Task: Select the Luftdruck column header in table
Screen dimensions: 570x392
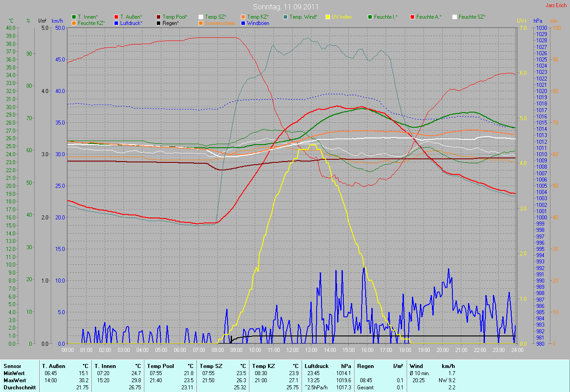Action: (x=316, y=366)
